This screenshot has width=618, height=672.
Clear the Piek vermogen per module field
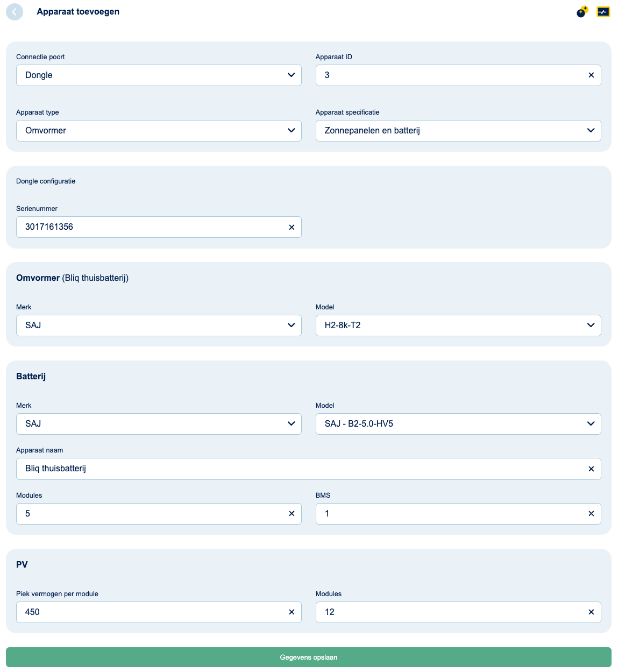click(x=292, y=612)
